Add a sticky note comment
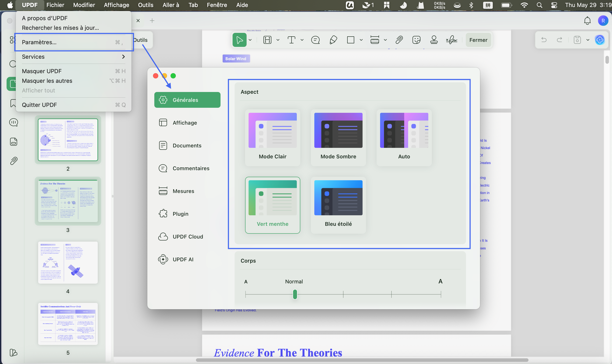Screen dimensions: 612x364 click(315, 40)
